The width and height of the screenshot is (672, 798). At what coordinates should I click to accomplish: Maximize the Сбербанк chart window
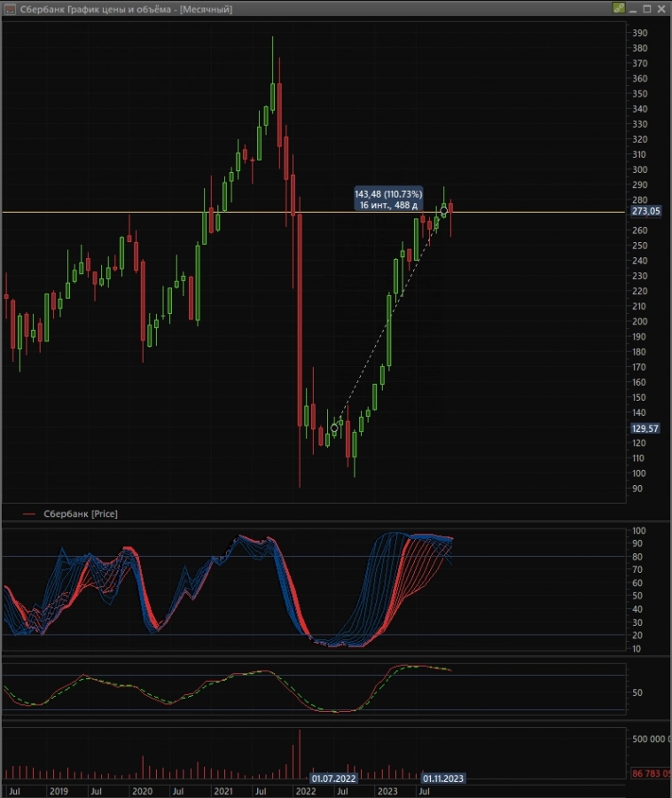[646, 8]
